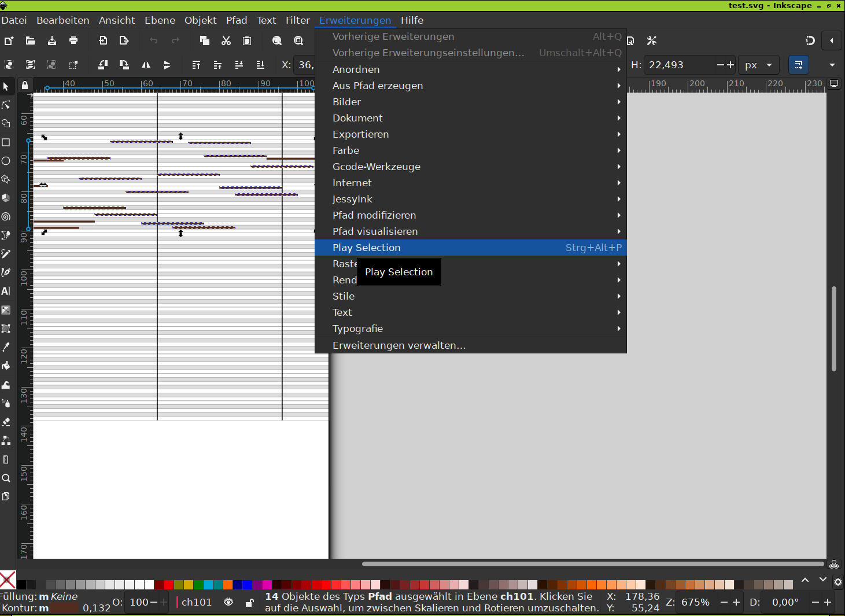This screenshot has width=845, height=616.
Task: Choose the Rectangle tool
Action: 6,142
